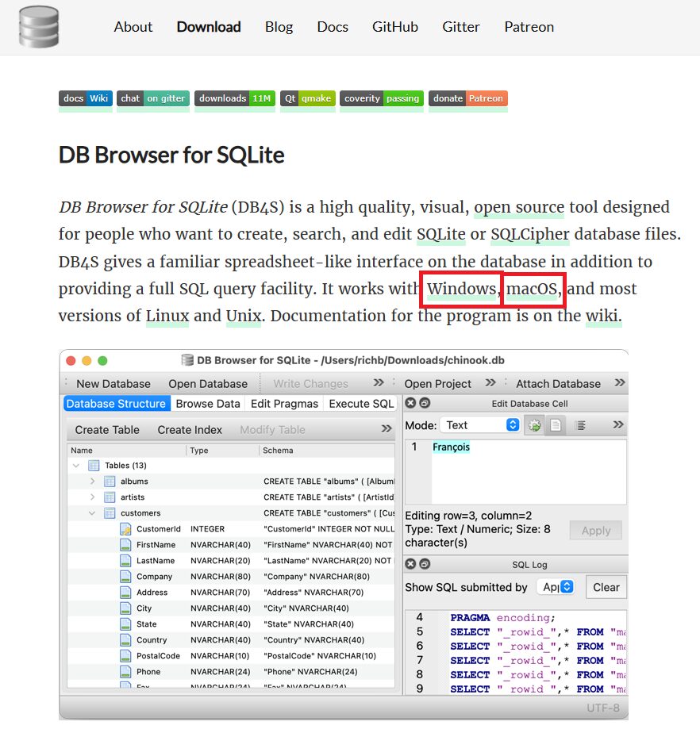700x733 pixels.
Task: Click the field icon beside LastName
Action: click(125, 561)
